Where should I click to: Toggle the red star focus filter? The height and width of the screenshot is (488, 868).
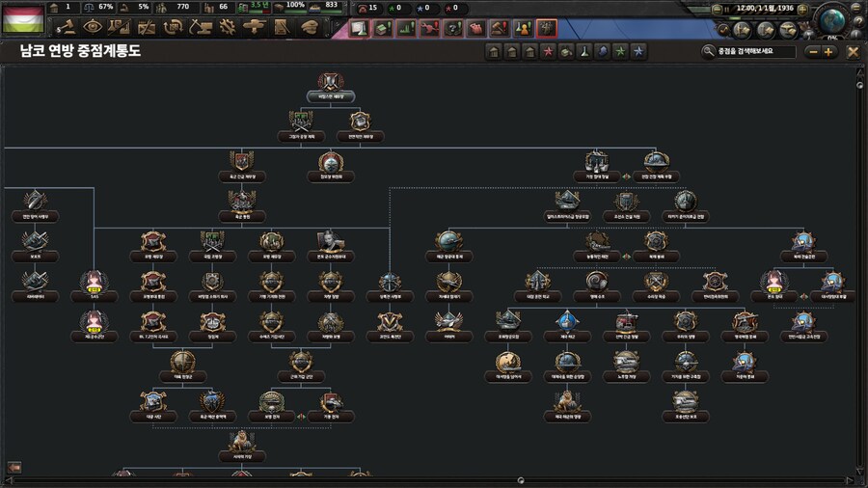point(548,51)
